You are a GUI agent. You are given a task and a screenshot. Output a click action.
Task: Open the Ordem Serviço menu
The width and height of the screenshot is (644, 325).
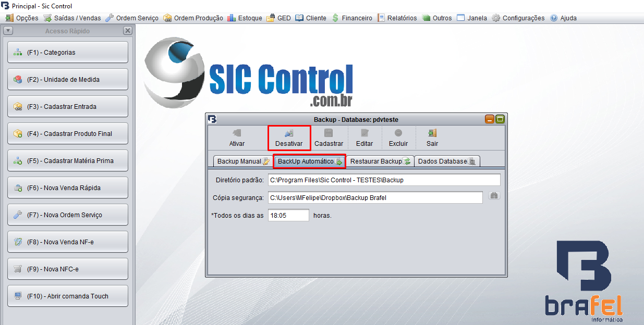[x=132, y=18]
